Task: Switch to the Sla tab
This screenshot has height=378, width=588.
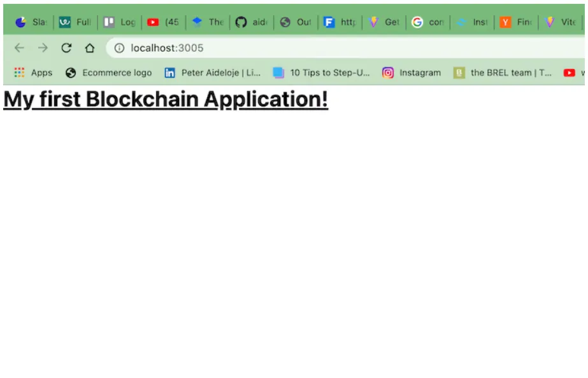Action: tap(31, 22)
